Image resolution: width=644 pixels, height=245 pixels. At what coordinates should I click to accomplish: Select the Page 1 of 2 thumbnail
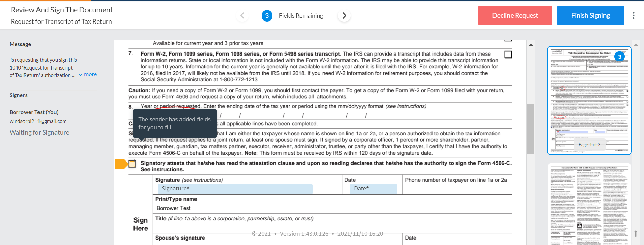[x=589, y=101]
